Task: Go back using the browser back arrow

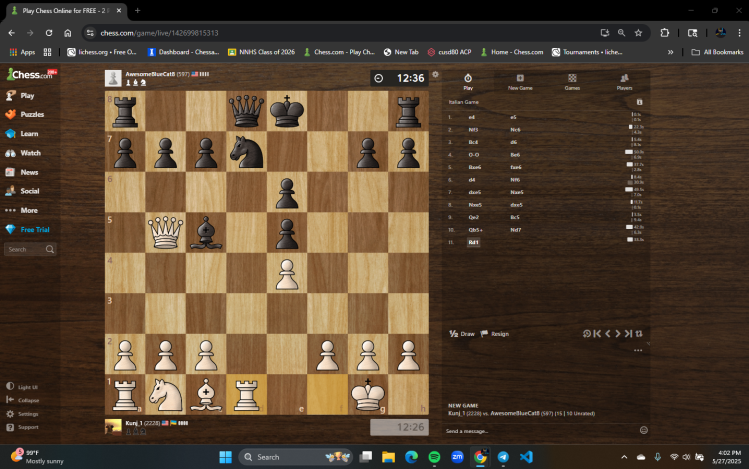Action: pyautogui.click(x=11, y=33)
